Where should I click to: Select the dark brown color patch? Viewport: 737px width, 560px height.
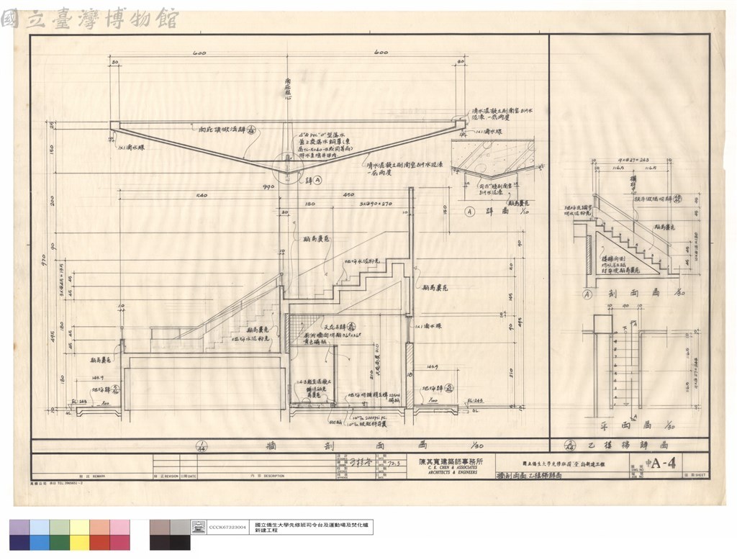click(x=160, y=543)
